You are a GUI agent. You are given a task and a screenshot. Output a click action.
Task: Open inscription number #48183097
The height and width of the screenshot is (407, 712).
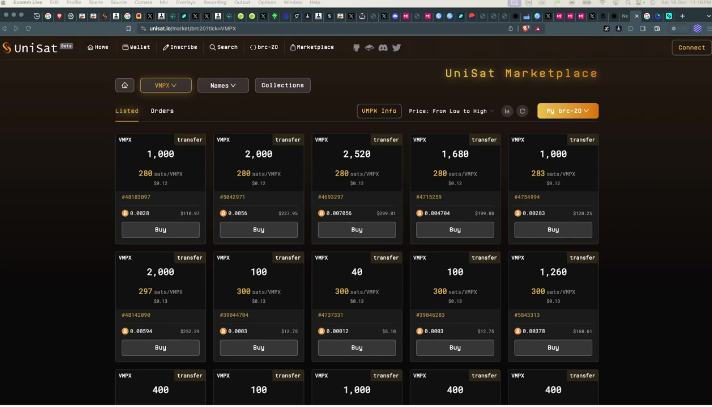(x=136, y=198)
